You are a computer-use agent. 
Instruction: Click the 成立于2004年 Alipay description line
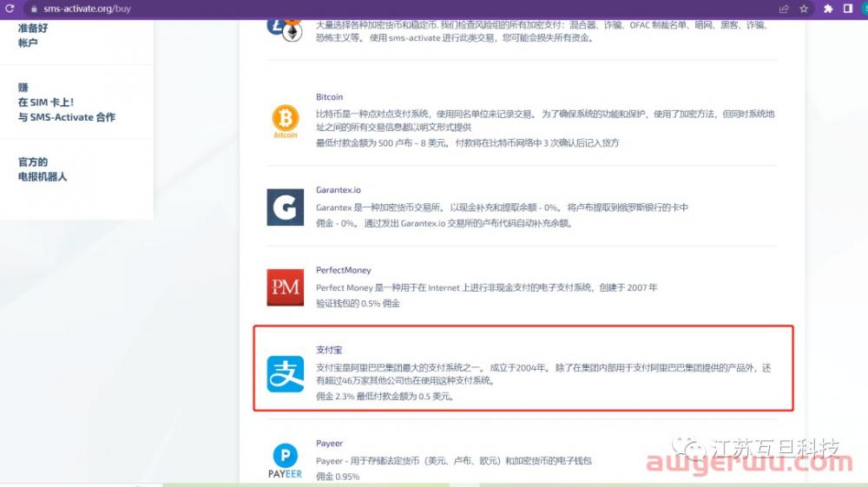tap(543, 374)
